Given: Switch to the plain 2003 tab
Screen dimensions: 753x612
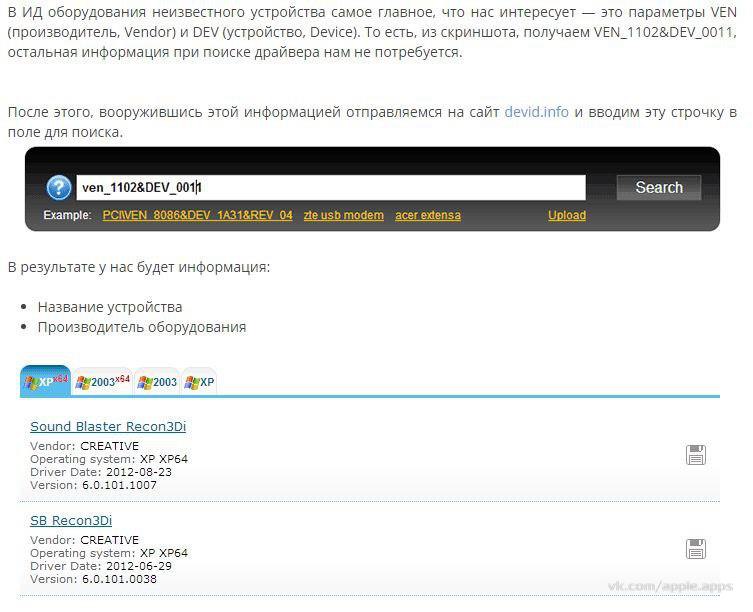Looking at the screenshot, I should [158, 382].
